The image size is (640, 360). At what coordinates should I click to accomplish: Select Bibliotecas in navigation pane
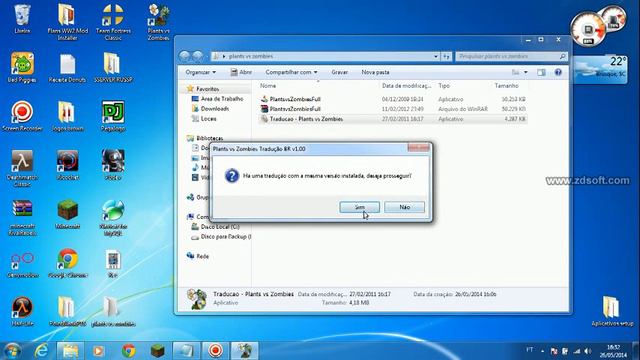[x=209, y=138]
